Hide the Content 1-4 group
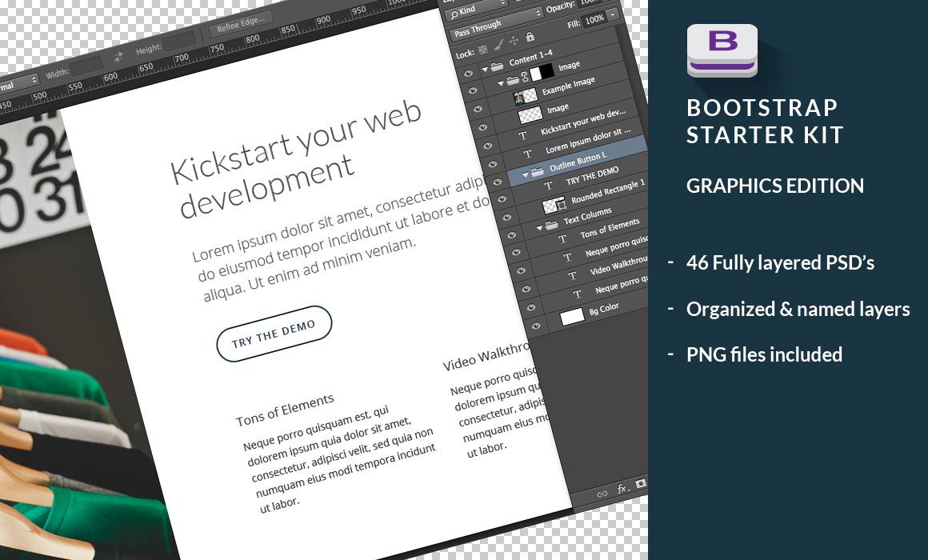Image resolution: width=928 pixels, height=560 pixels. click(468, 74)
